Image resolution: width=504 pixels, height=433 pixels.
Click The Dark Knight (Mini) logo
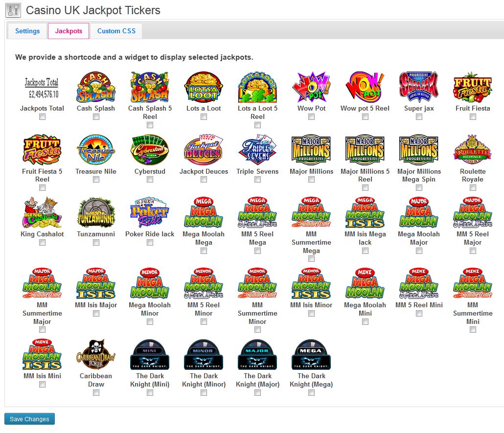tap(150, 354)
